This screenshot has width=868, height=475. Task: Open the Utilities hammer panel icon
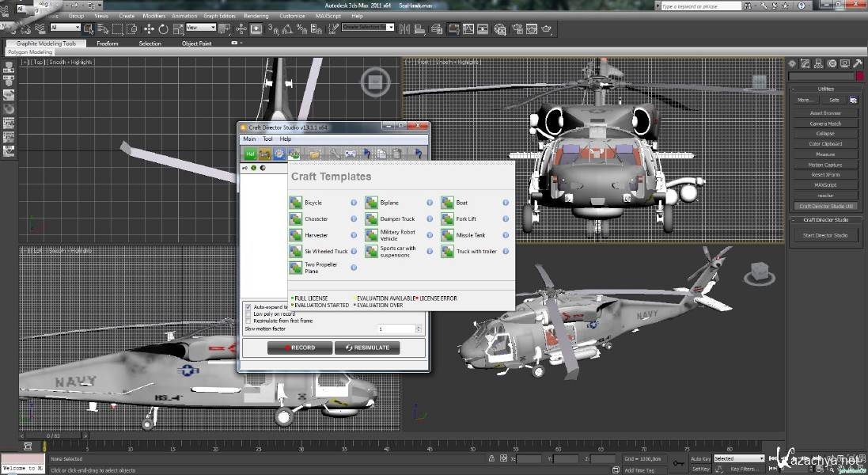coord(857,63)
